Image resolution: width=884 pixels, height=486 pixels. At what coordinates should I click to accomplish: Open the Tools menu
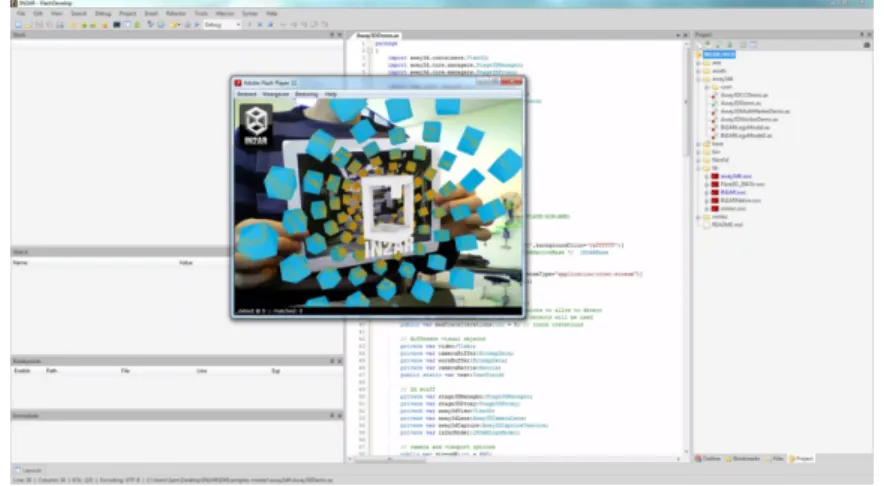(201, 13)
